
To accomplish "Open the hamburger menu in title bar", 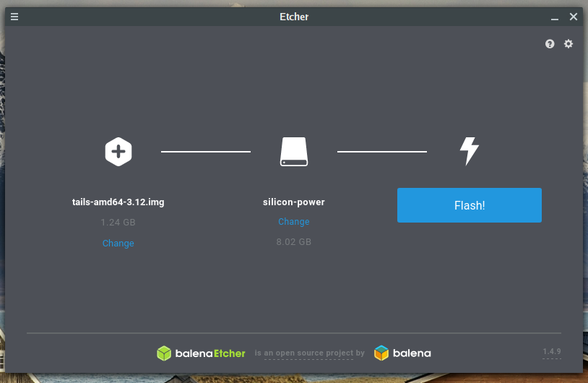I will [x=14, y=17].
